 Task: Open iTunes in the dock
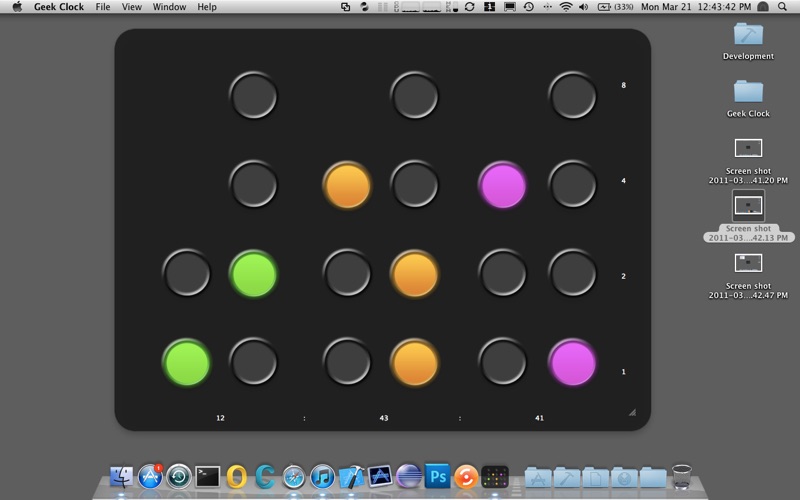[322, 476]
